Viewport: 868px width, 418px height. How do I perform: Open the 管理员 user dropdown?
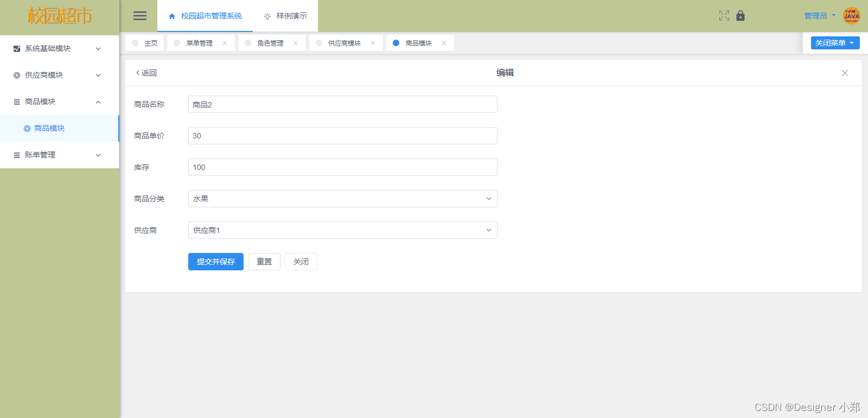820,16
